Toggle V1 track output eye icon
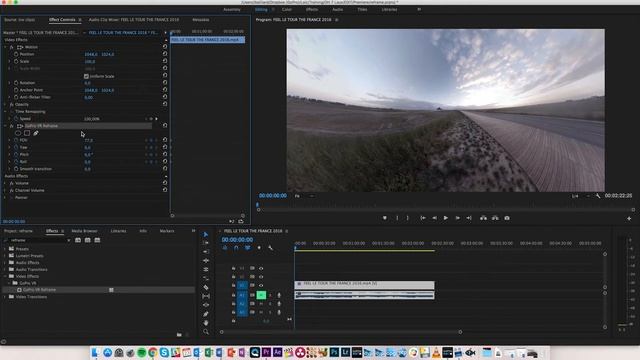This screenshot has height=360, width=640. pos(261,285)
